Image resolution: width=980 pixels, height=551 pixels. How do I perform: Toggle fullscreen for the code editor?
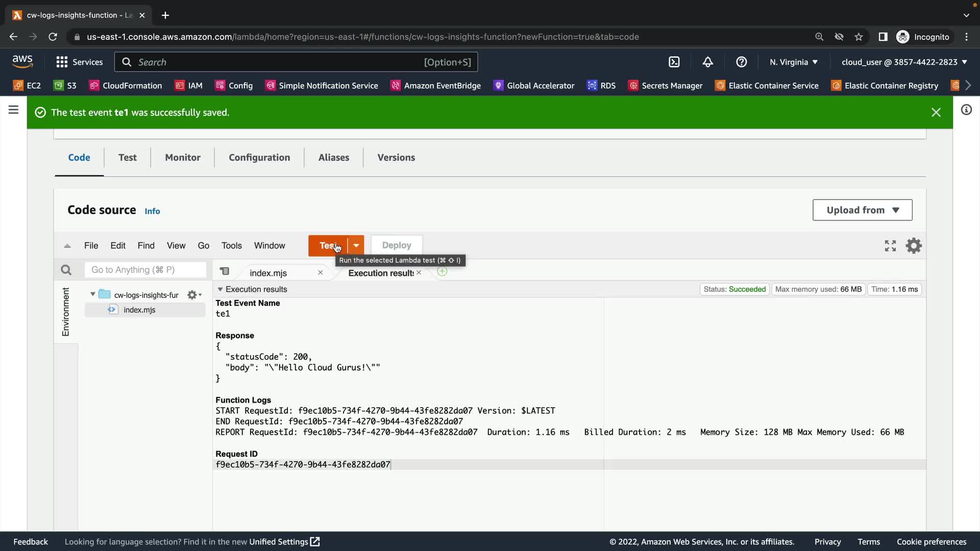(x=890, y=246)
